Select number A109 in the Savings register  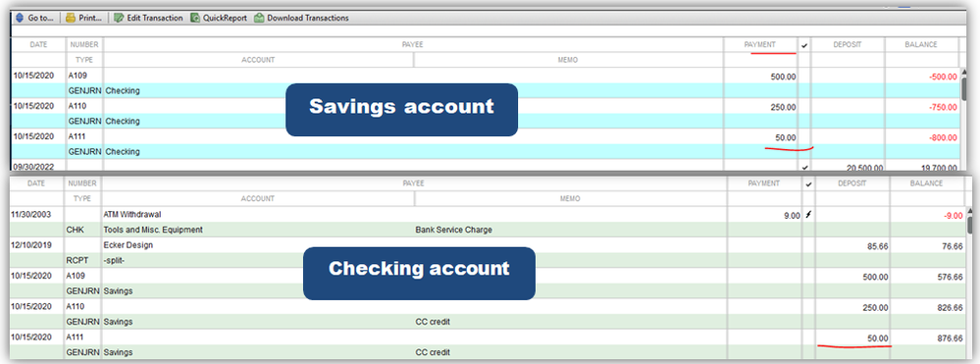[x=77, y=76]
